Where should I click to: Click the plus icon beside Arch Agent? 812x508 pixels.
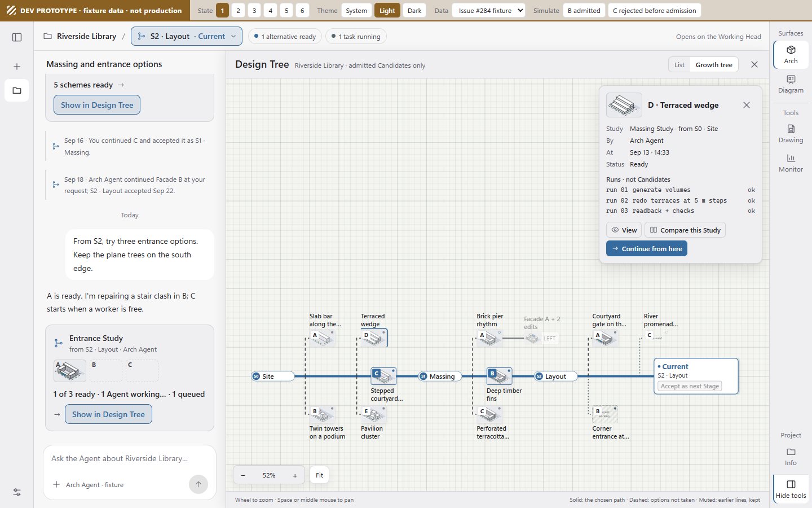pyautogui.click(x=56, y=484)
